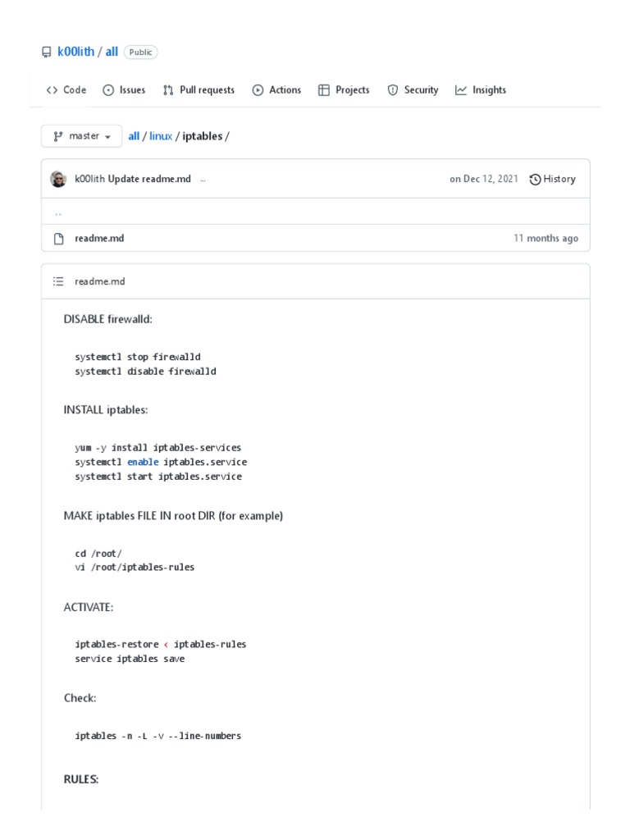Open k00lith user profile link
Viewport: 630px width, 840px height.
[x=75, y=52]
